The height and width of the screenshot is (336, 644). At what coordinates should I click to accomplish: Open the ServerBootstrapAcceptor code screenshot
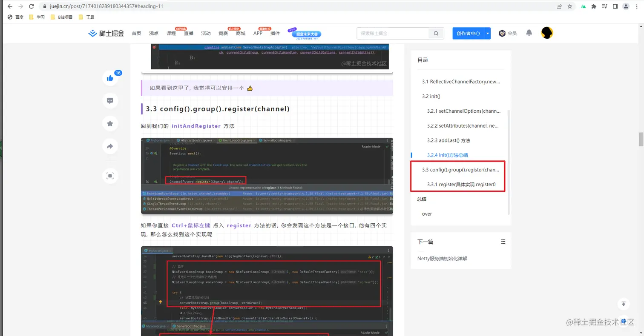270,56
